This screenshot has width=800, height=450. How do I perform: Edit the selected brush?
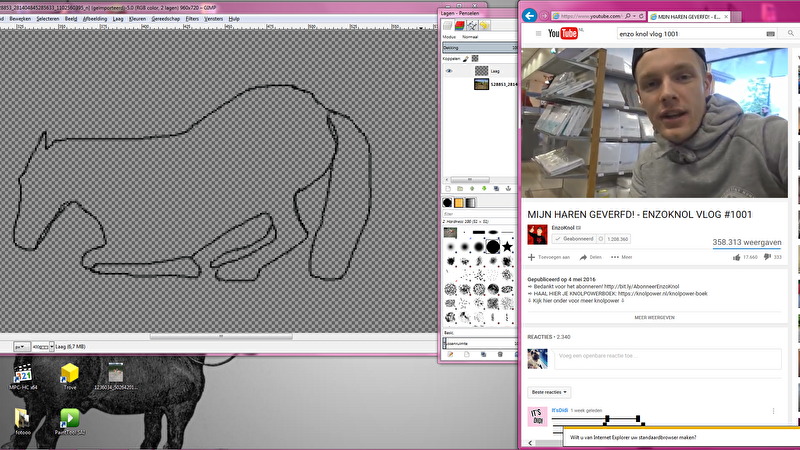click(x=451, y=355)
